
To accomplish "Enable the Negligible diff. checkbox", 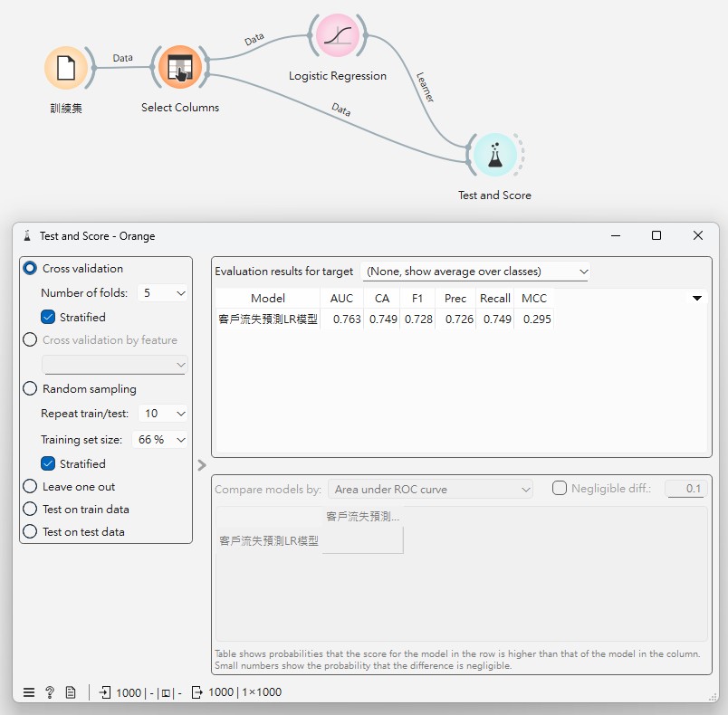I will pos(560,489).
